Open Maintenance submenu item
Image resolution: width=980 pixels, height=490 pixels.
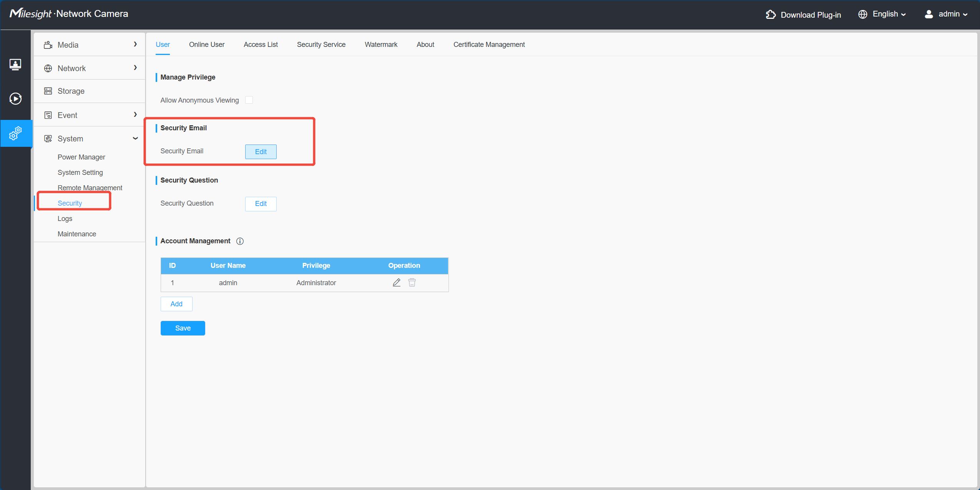[x=77, y=234]
